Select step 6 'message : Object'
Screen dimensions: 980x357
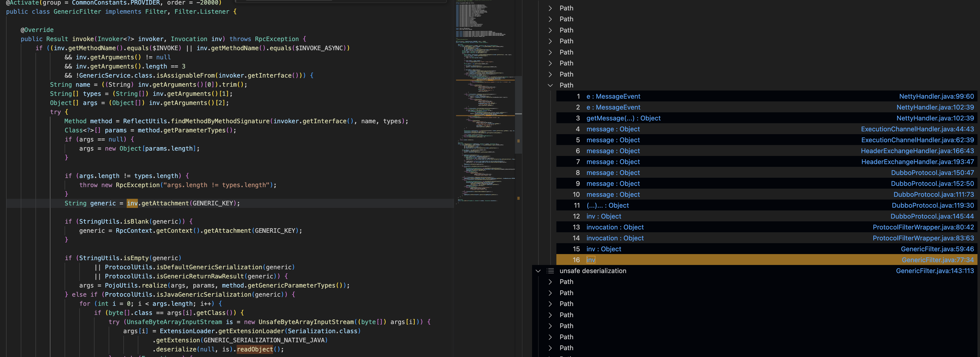coord(613,151)
